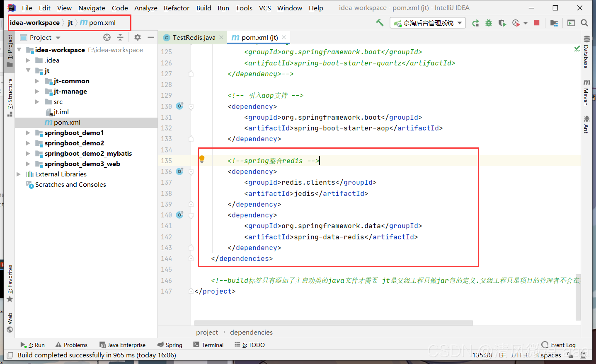Toggle fold marker on line 130
The image size is (596, 364).
pyautogui.click(x=191, y=107)
